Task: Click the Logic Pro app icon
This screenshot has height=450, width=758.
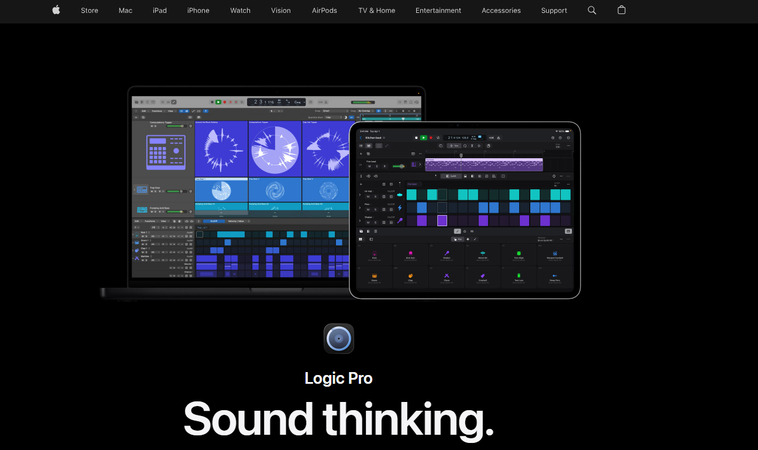Action: (338, 338)
